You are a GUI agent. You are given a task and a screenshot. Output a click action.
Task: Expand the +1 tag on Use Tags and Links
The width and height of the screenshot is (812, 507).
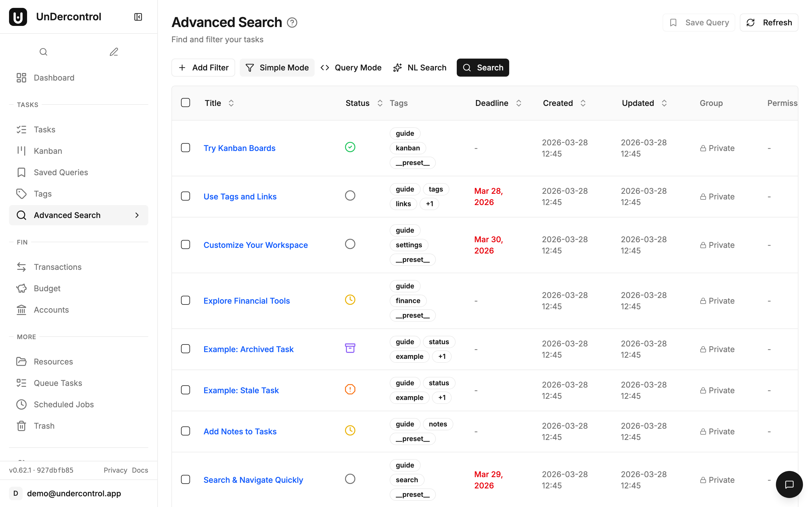(x=429, y=204)
